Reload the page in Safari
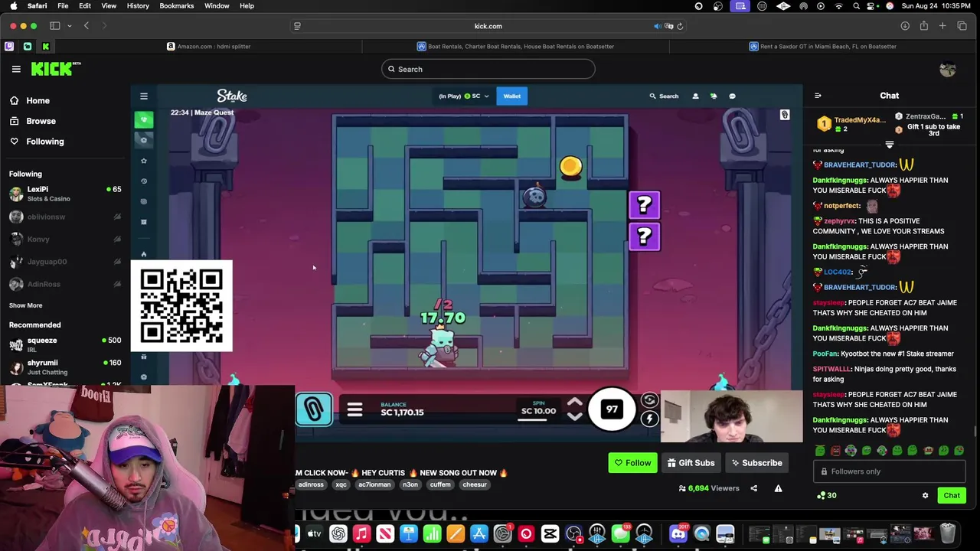The width and height of the screenshot is (980, 551). click(680, 26)
